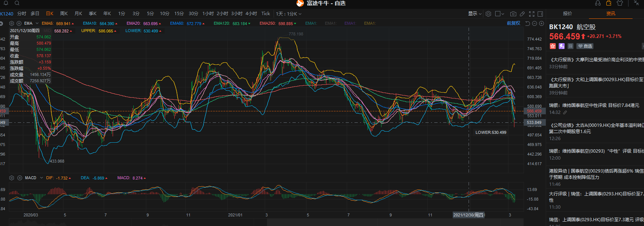Switch to 4小时 interval

point(251,14)
